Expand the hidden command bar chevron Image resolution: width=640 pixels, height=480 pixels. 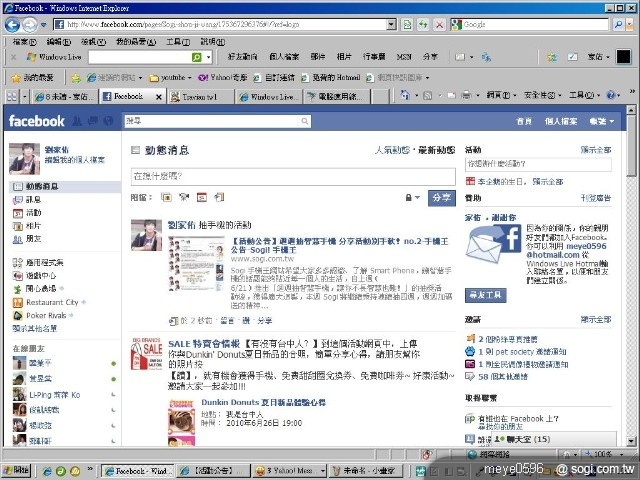point(632,91)
